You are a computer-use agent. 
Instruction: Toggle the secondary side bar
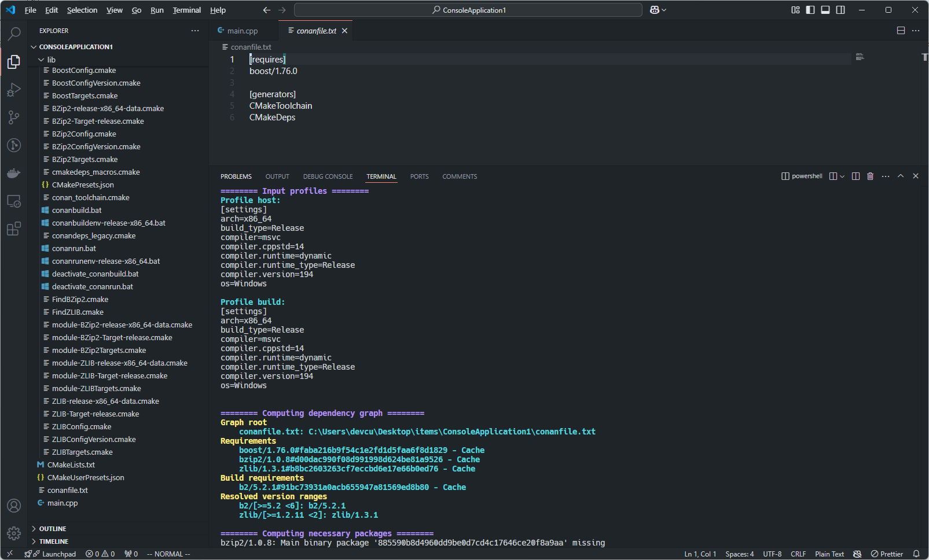pyautogui.click(x=840, y=10)
